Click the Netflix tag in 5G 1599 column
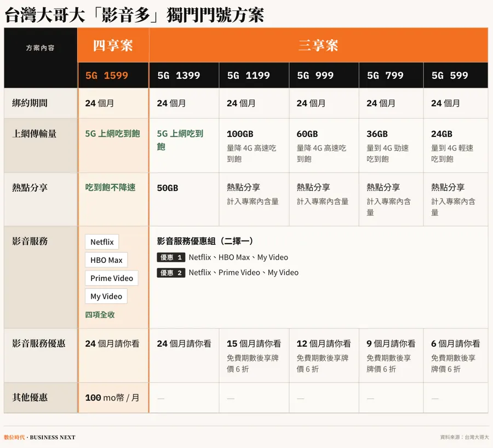The height and width of the screenshot is (448, 493). click(x=102, y=242)
